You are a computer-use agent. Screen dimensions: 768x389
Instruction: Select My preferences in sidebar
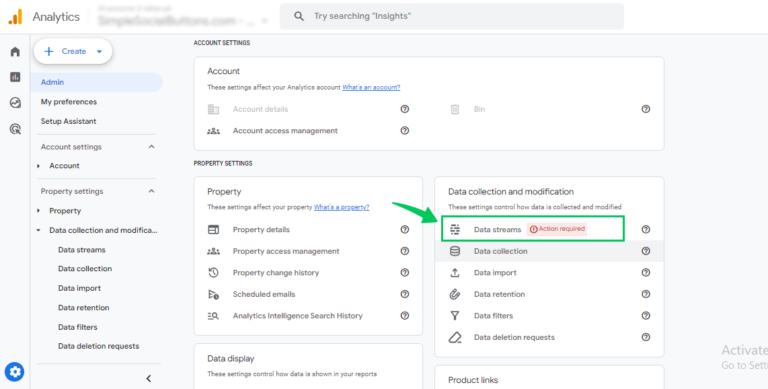click(69, 102)
